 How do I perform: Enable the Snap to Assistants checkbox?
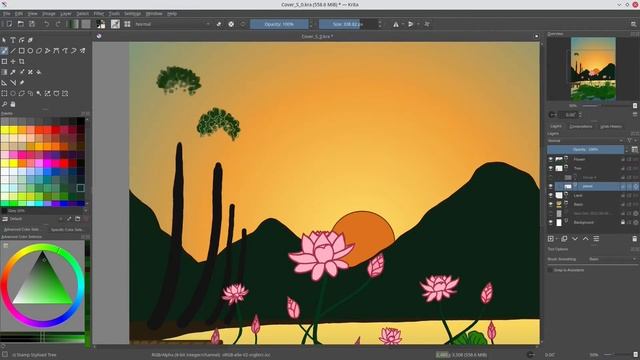[x=550, y=270]
